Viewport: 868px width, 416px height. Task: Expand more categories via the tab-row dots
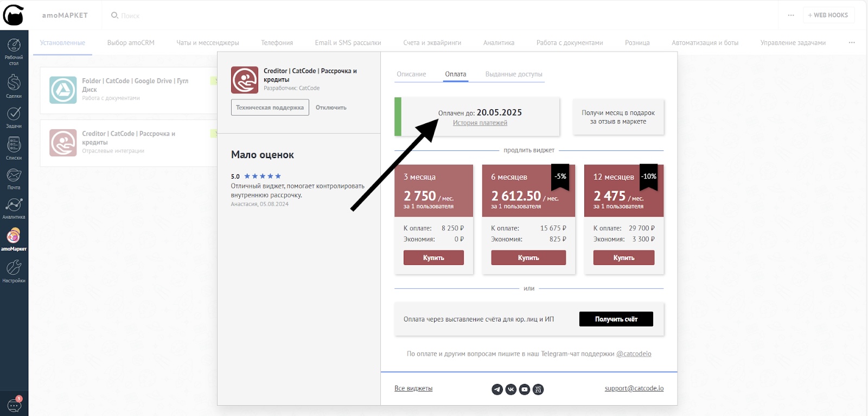pyautogui.click(x=852, y=42)
